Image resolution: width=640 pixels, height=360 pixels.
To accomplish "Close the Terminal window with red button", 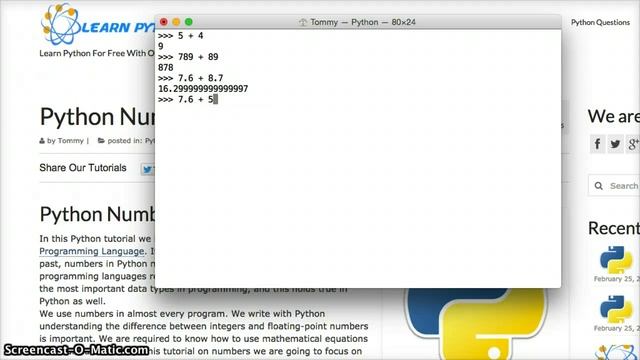I will click(164, 22).
